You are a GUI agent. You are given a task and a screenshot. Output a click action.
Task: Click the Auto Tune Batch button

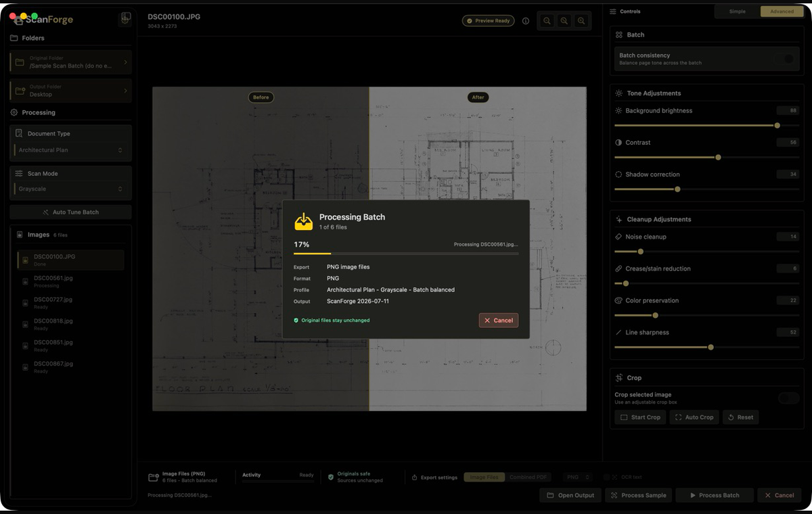[71, 212]
